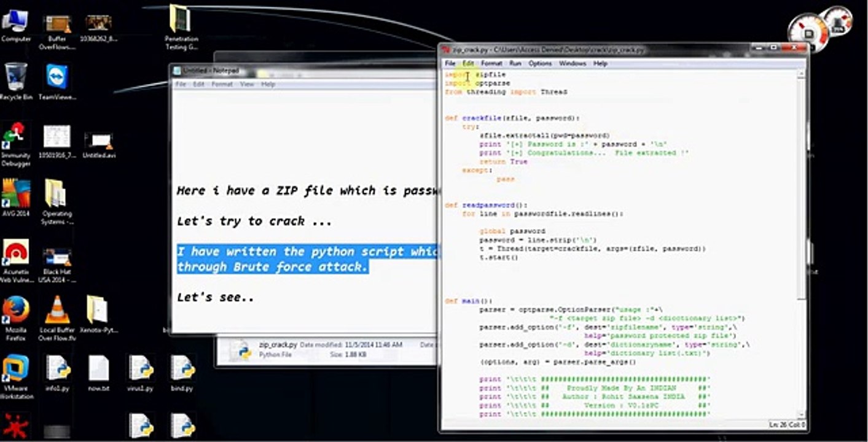Click the "Let's try to crack ..." line
This screenshot has height=442, width=868.
click(x=254, y=221)
